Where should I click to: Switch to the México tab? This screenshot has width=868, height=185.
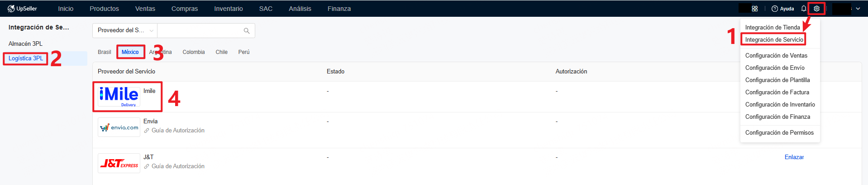(130, 52)
